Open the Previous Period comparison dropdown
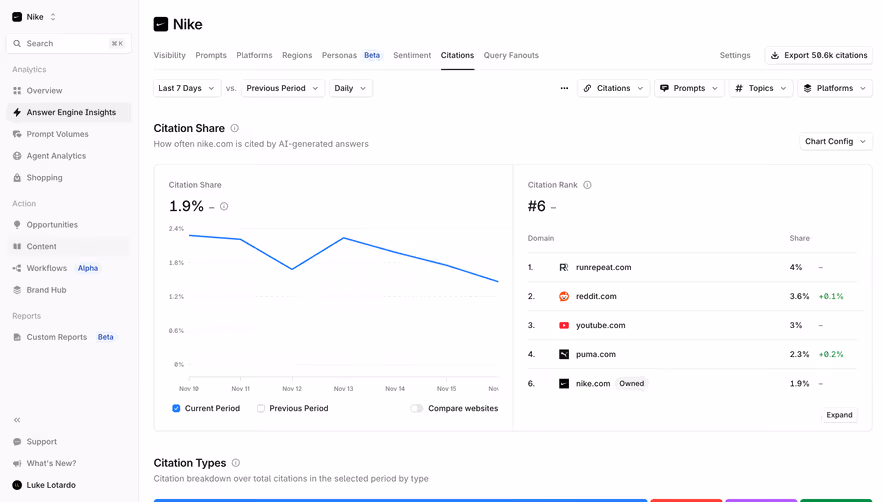Viewport: 885px width, 502px height. [283, 88]
